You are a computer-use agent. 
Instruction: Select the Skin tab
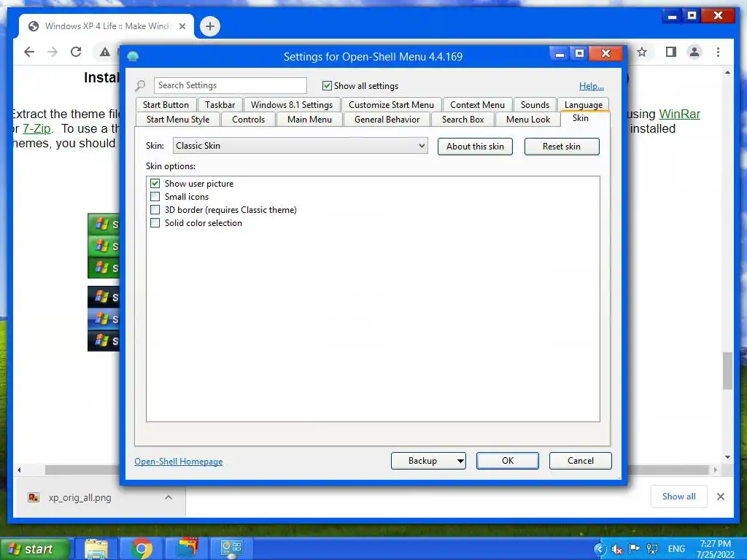click(580, 118)
